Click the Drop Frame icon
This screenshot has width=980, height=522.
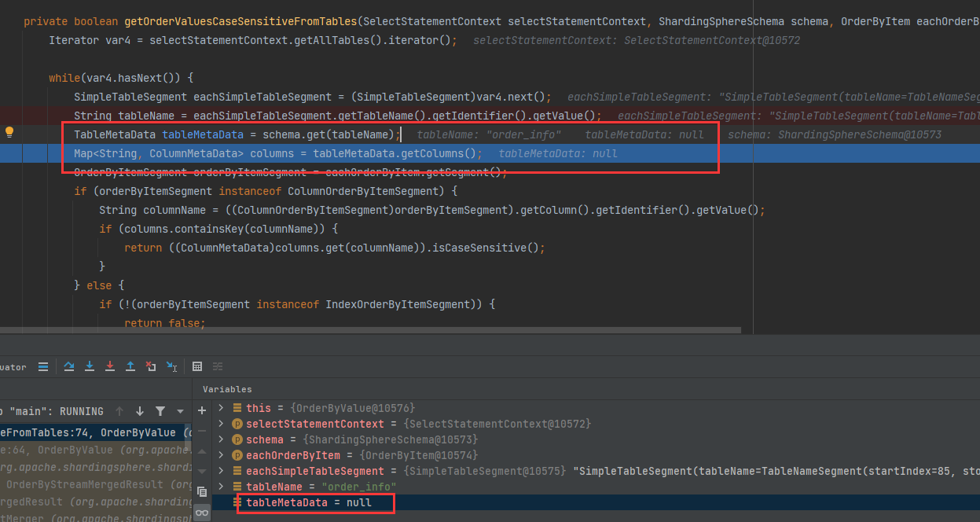coord(150,366)
